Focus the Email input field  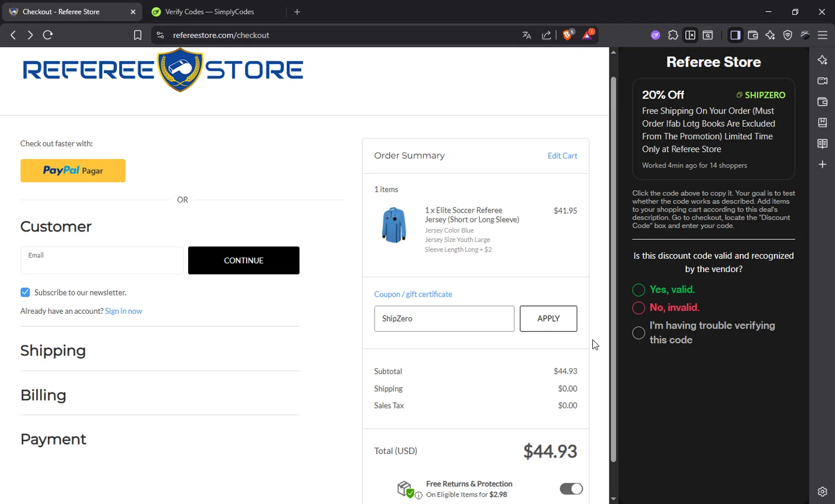(102, 260)
